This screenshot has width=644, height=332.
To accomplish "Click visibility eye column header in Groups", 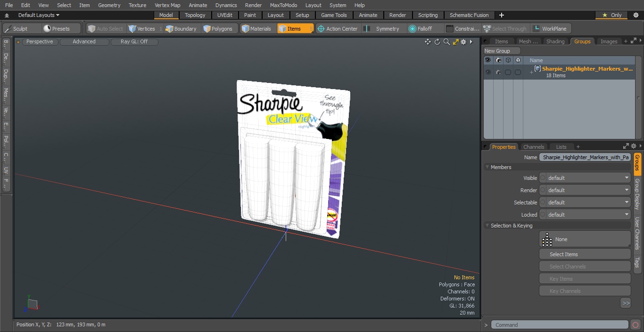I will [x=487, y=60].
